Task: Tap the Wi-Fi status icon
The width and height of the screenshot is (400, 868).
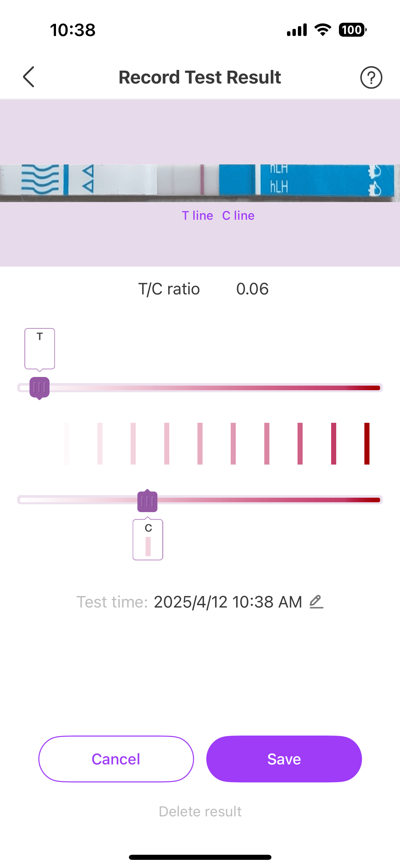Action: 323,30
